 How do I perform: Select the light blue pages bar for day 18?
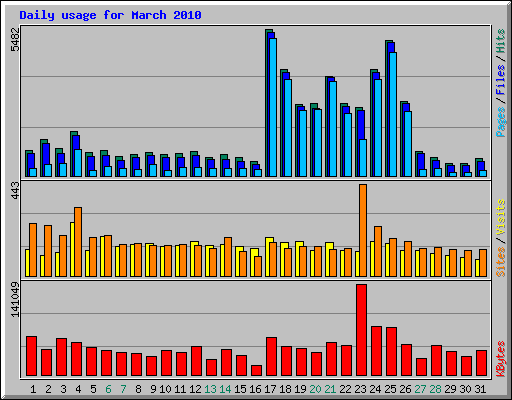point(288,128)
